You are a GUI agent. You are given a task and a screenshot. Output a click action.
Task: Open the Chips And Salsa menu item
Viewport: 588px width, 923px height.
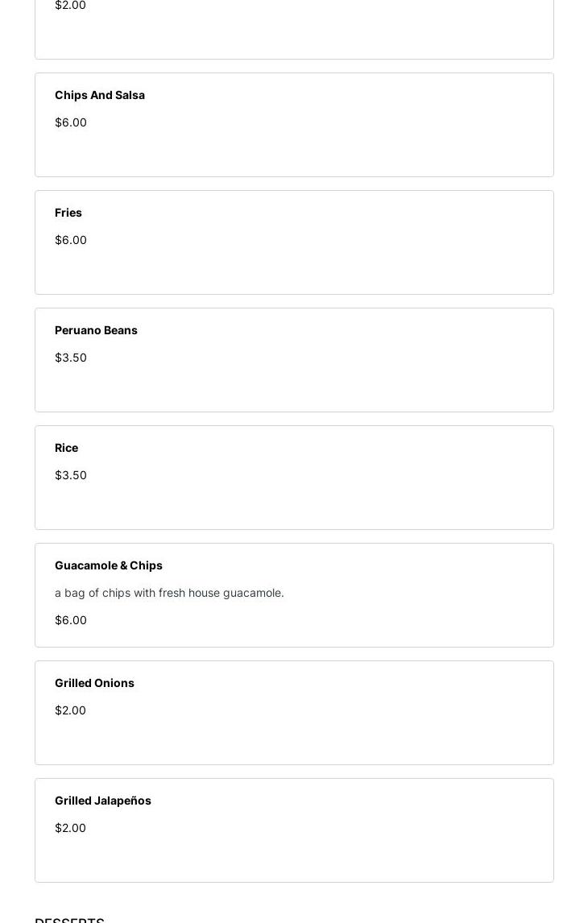pyautogui.click(x=100, y=95)
